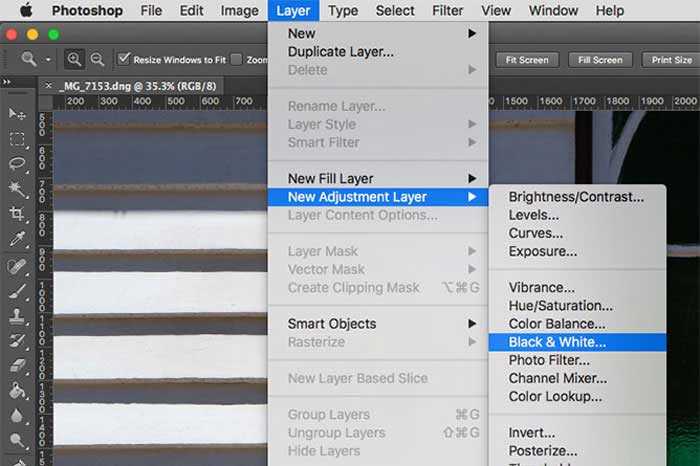This screenshot has height=466, width=700.
Task: Choose Black & White adjustment layer
Action: coord(577,342)
